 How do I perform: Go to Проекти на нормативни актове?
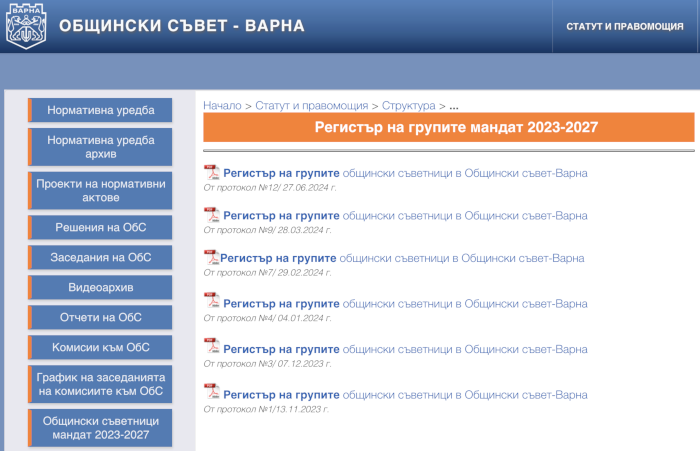(x=100, y=191)
